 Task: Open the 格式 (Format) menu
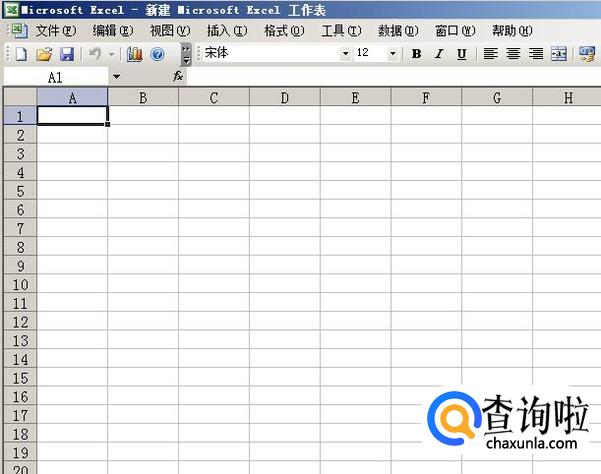point(283,31)
